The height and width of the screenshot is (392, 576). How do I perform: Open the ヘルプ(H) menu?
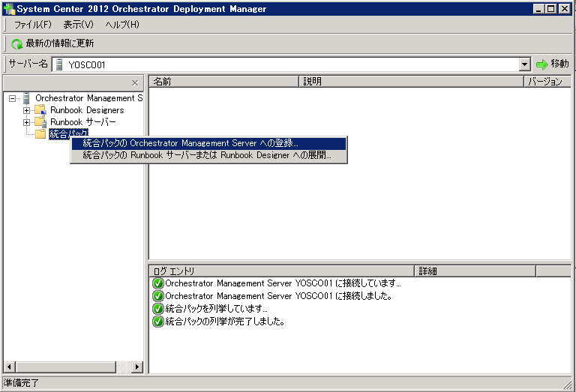[x=122, y=25]
